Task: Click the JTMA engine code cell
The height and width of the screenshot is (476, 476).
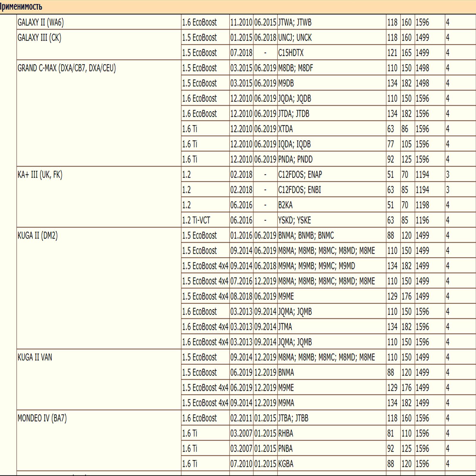Action: tap(285, 327)
